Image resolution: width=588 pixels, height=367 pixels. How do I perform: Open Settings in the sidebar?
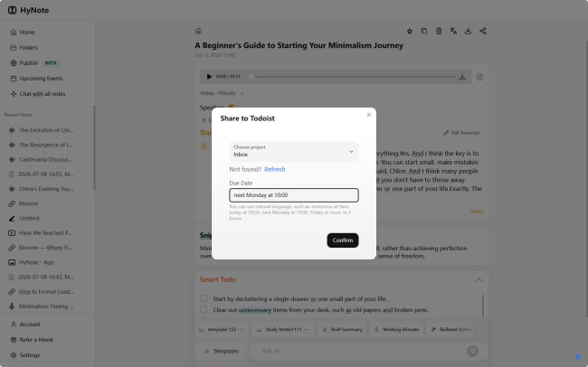(25, 355)
